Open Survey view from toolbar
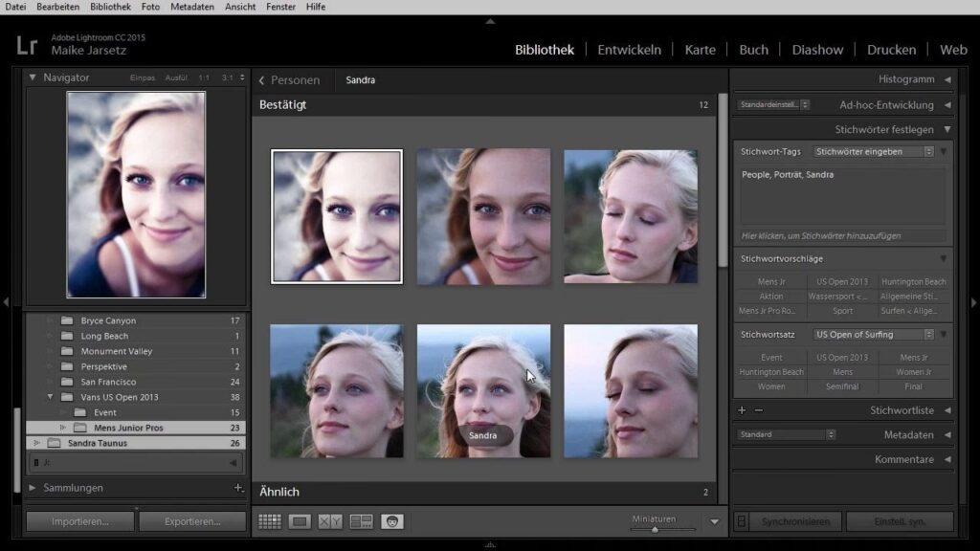The width and height of the screenshot is (980, 551). pyautogui.click(x=361, y=521)
